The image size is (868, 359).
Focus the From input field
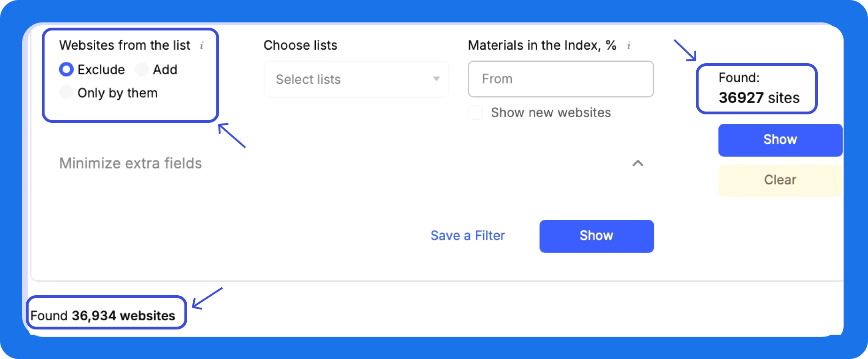[x=560, y=79]
